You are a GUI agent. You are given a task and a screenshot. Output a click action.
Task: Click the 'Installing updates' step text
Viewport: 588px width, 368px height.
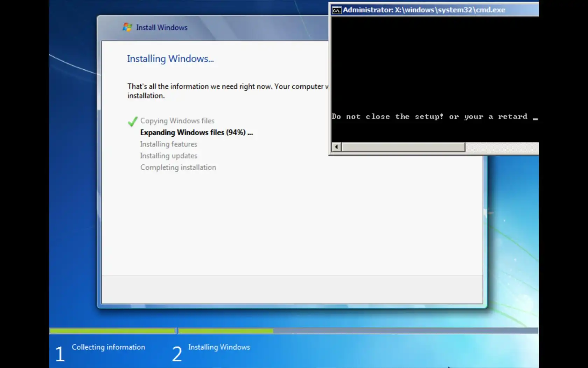169,156
